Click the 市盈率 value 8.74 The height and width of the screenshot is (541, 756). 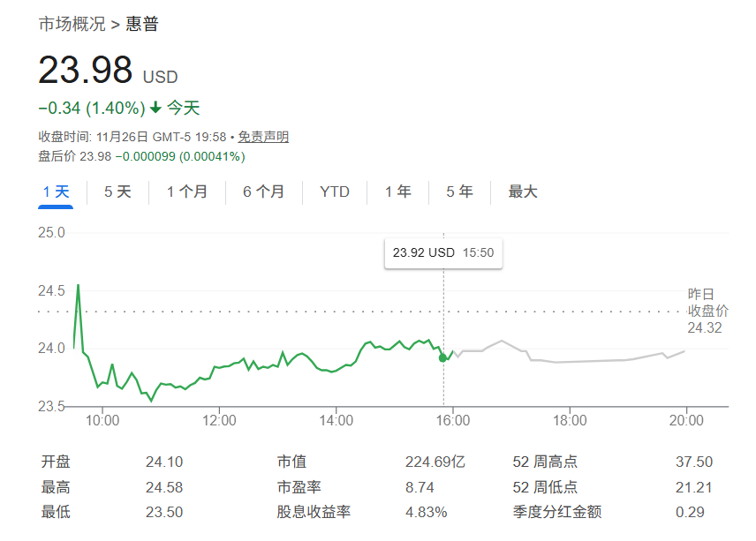point(420,487)
